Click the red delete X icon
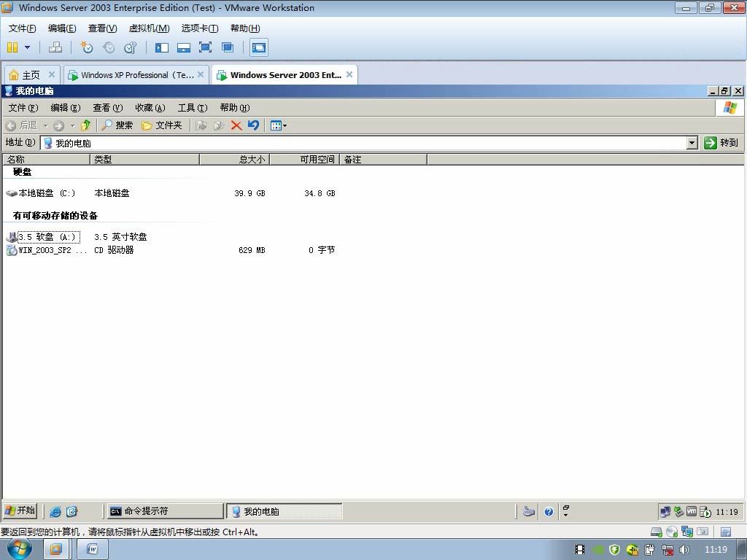This screenshot has width=747, height=560. click(236, 125)
